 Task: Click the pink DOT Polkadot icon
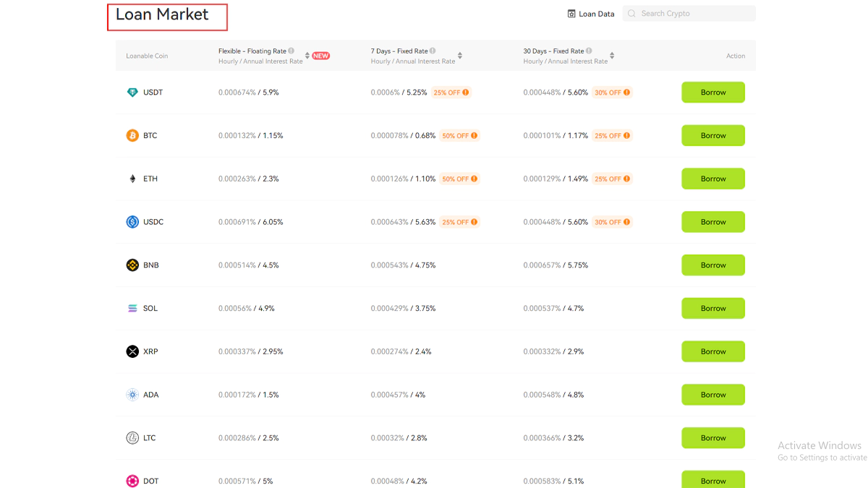[132, 481]
